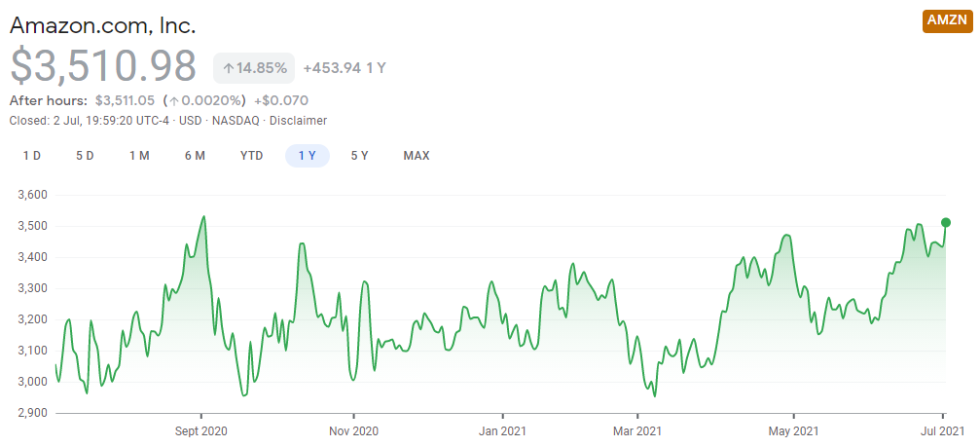
Task: Select the 1 Y range tab
Action: pos(307,156)
